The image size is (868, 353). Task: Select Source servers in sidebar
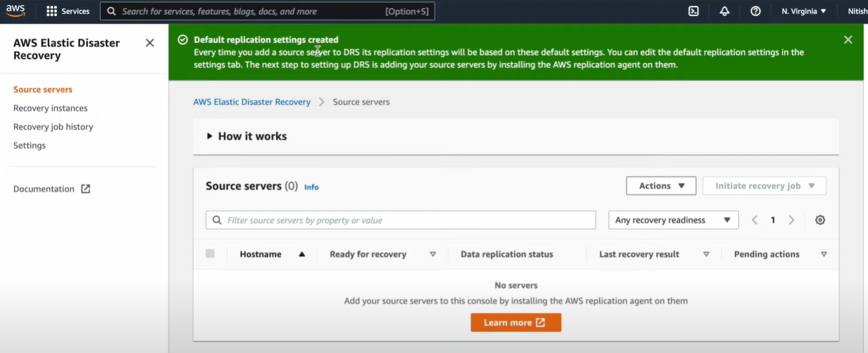(43, 90)
